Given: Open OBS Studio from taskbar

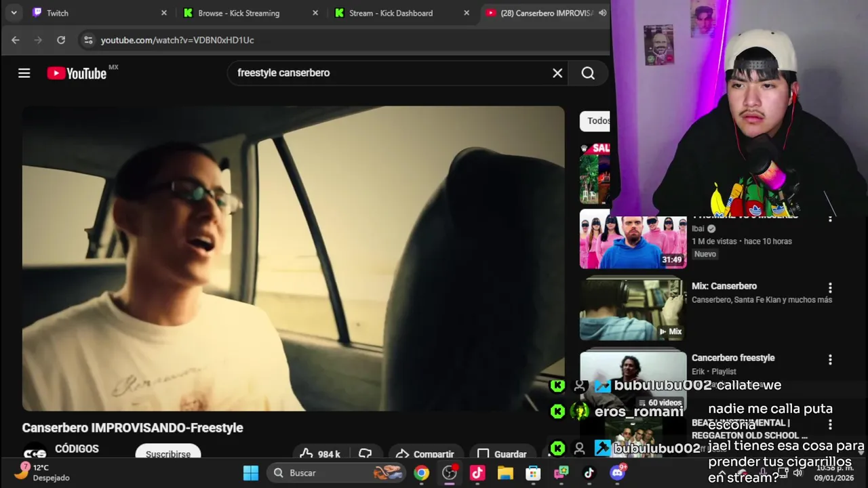Looking at the screenshot, I should click(x=450, y=473).
